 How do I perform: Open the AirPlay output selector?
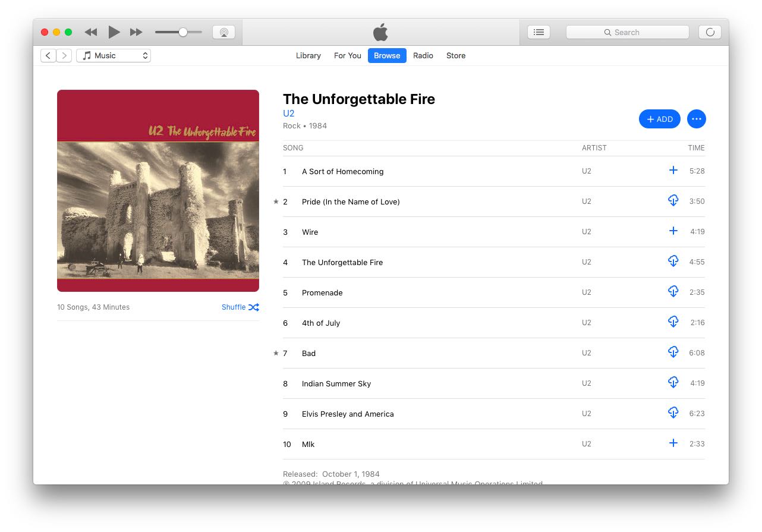click(223, 32)
